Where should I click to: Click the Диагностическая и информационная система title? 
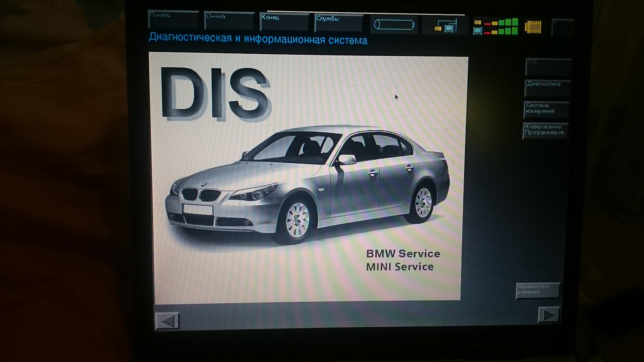pos(258,39)
